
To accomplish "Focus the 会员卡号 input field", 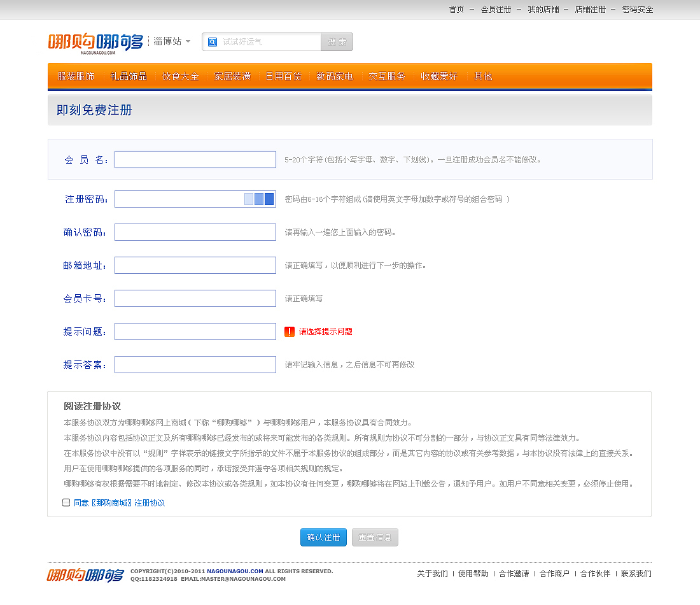I will (x=195, y=299).
